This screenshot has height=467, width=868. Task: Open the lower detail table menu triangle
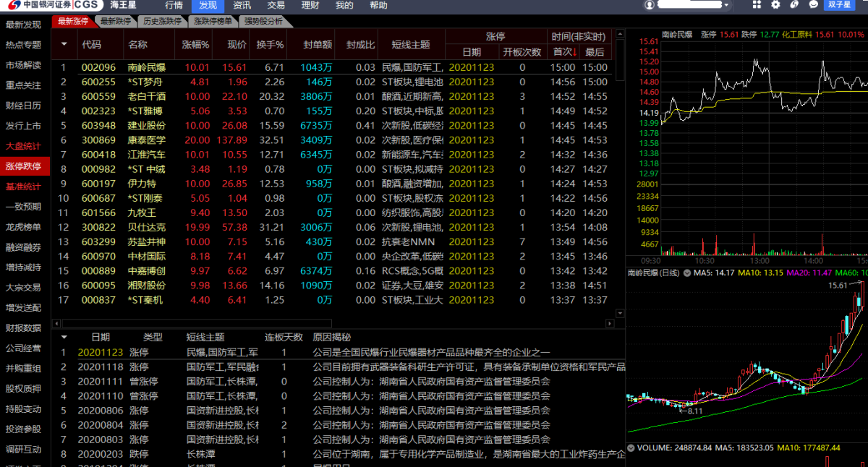pyautogui.click(x=64, y=337)
